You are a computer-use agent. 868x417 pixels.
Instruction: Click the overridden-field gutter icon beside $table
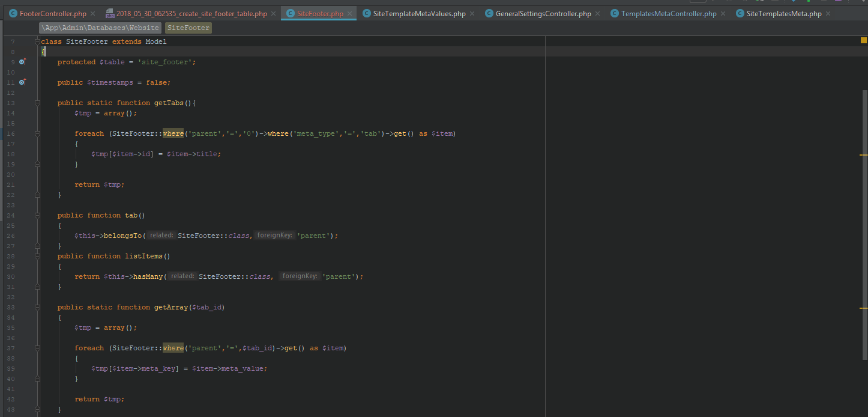pos(22,61)
